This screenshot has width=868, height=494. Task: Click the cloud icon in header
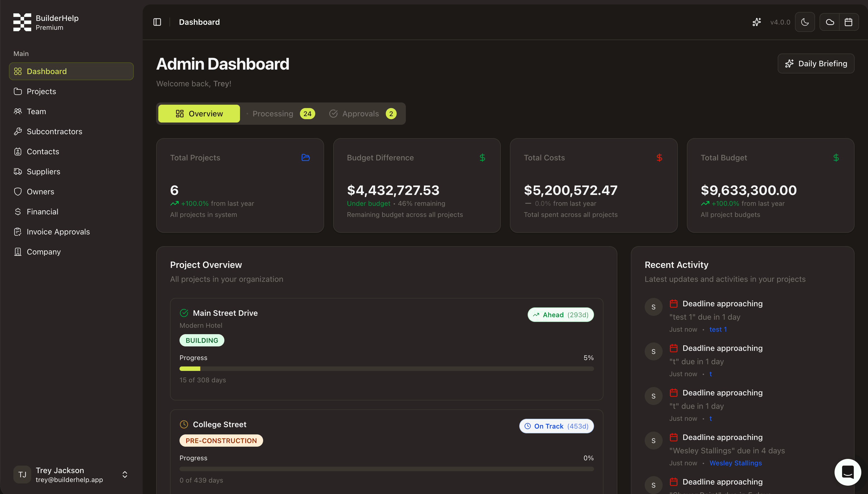(x=830, y=22)
